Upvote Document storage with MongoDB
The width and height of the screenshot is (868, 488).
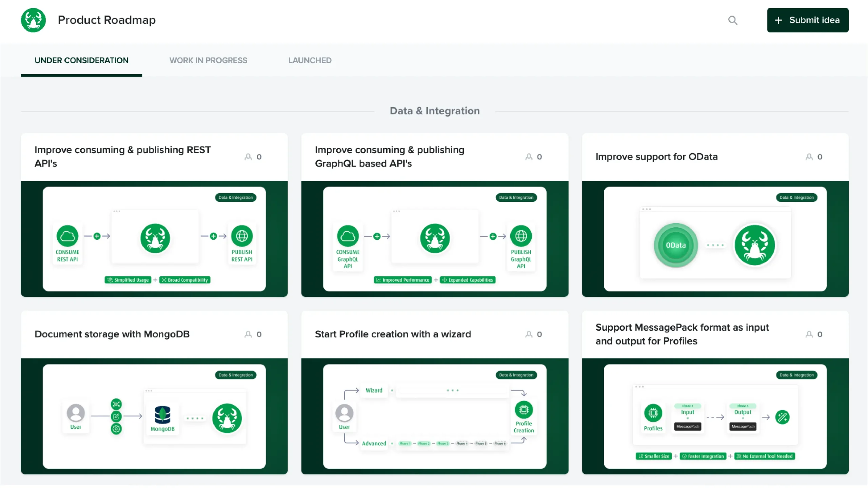(x=248, y=334)
